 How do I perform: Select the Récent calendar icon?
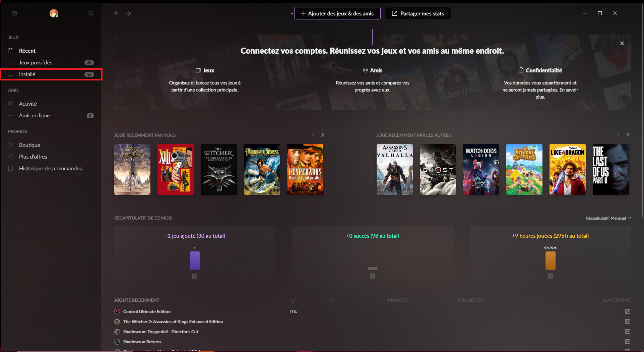11,51
